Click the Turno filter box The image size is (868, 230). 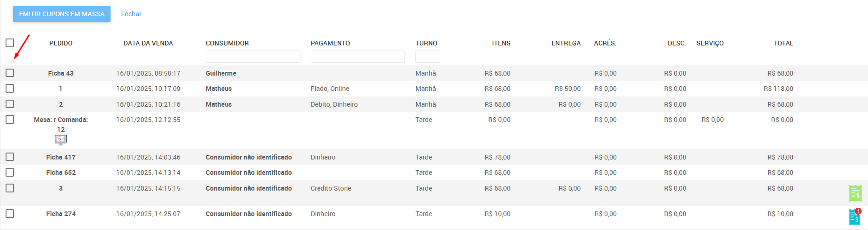pyautogui.click(x=428, y=57)
